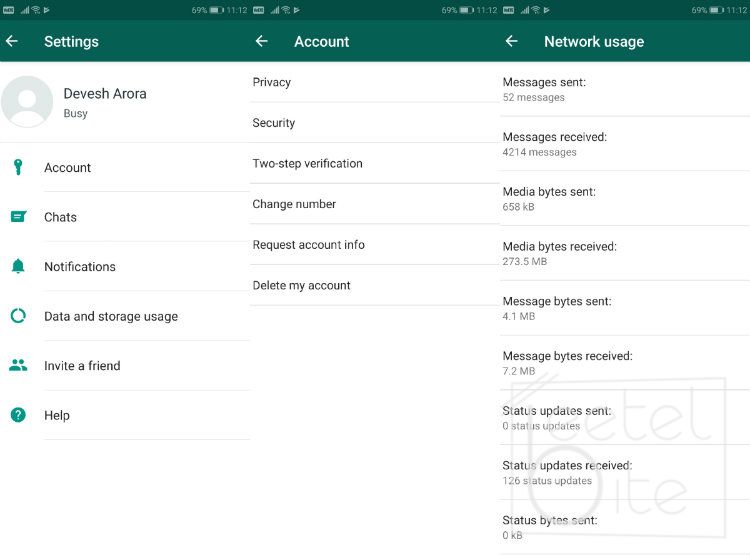750x555 pixels.
Task: Tap the Devesh Arora profile name
Action: [x=105, y=94]
